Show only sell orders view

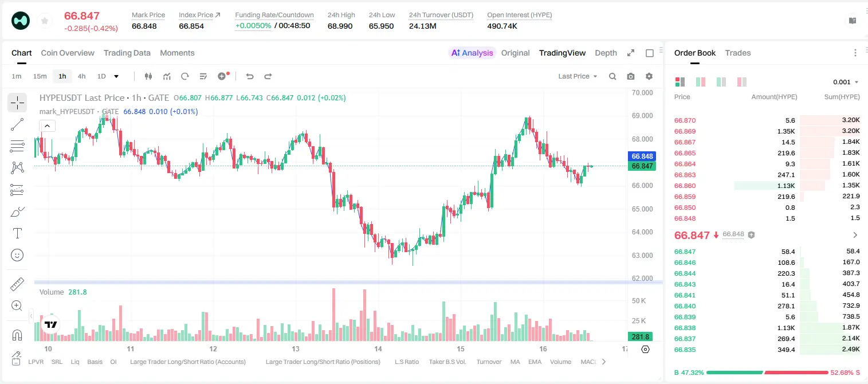click(742, 82)
